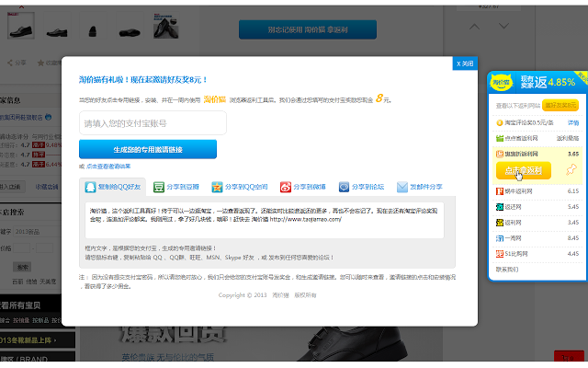Viewport: 588px width, 368px height.
Task: Select the 复制给QQ好友 tab
Action: tap(112, 187)
